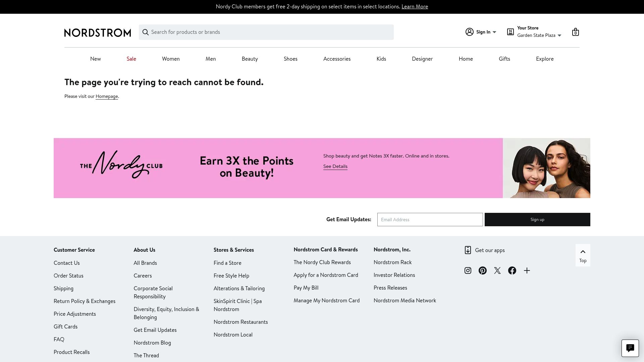Click the Homepage link
The image size is (644, 362).
[107, 97]
